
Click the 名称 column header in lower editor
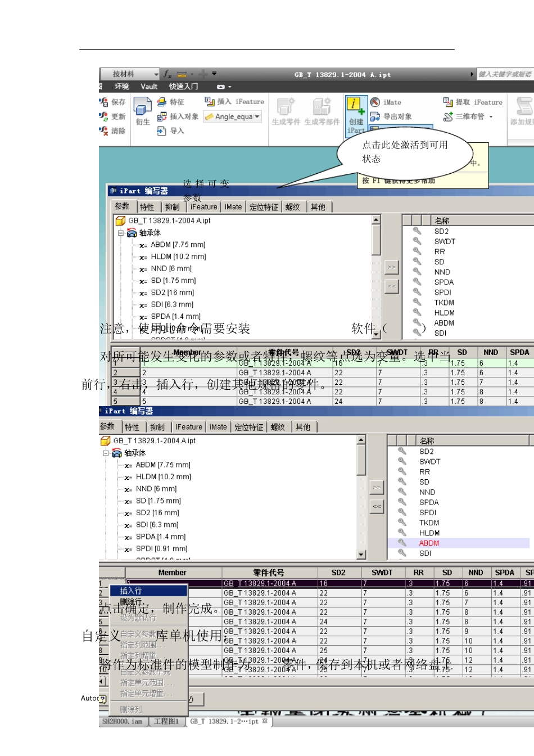473,440
